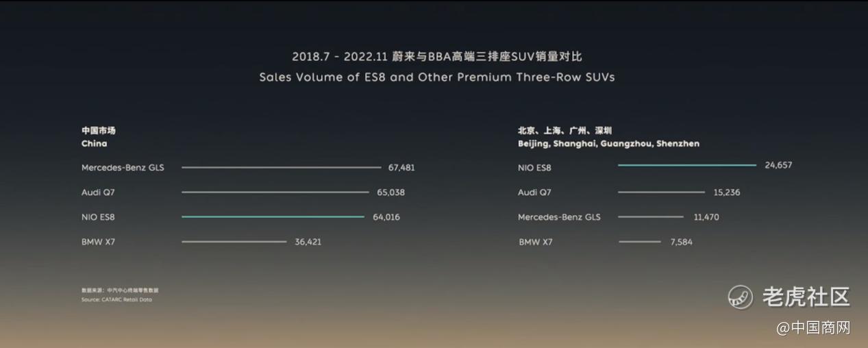Click the Audi Q7 label under China
This screenshot has width=868, height=348.
pos(98,192)
